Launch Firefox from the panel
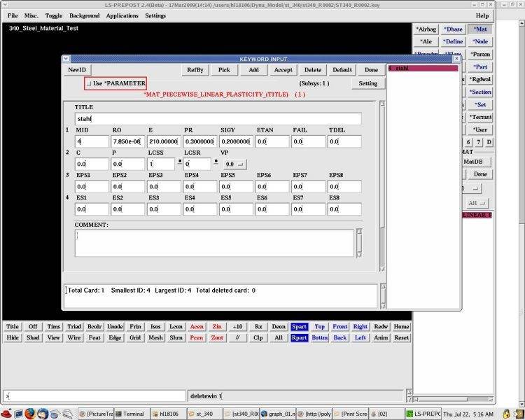 (x=30, y=414)
